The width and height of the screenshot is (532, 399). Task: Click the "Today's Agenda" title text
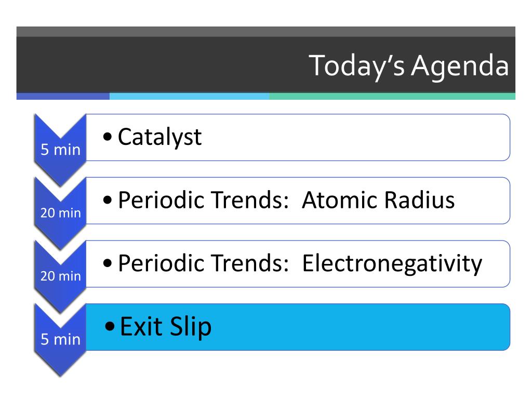click(x=408, y=66)
